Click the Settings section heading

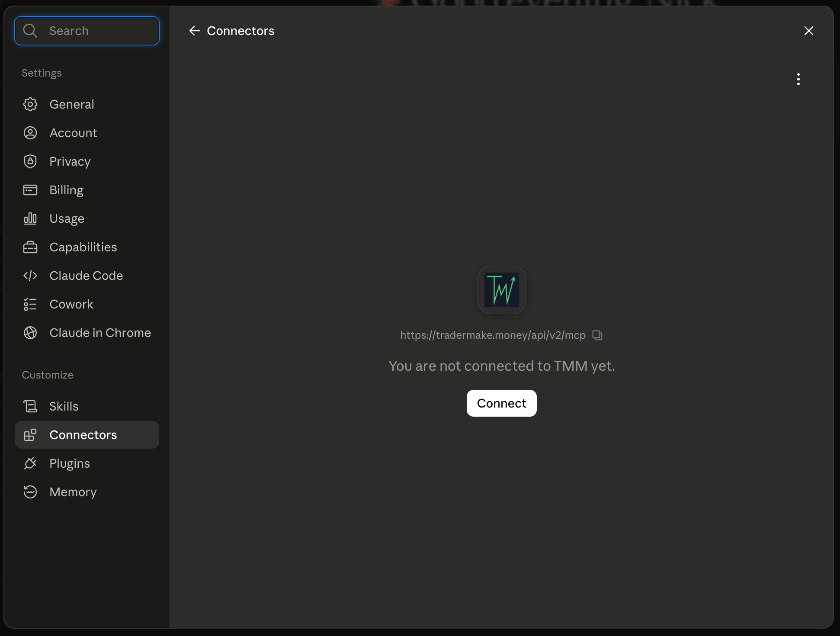click(42, 73)
